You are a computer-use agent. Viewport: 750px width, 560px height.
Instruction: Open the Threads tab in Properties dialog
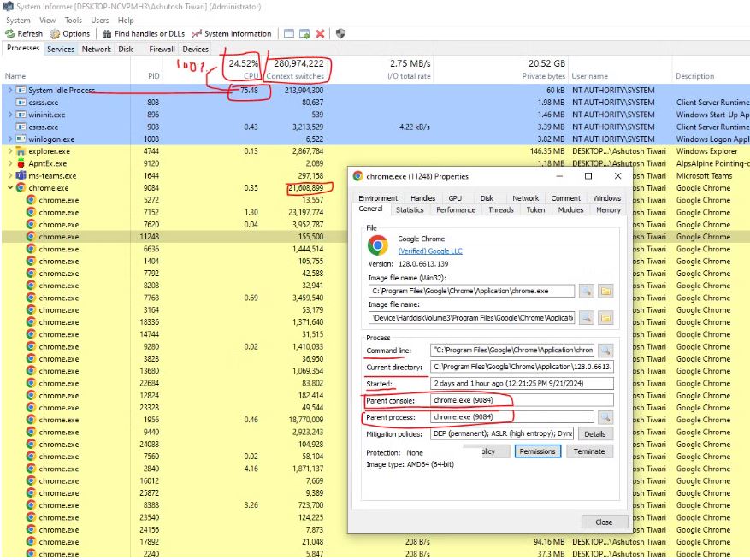[501, 209]
